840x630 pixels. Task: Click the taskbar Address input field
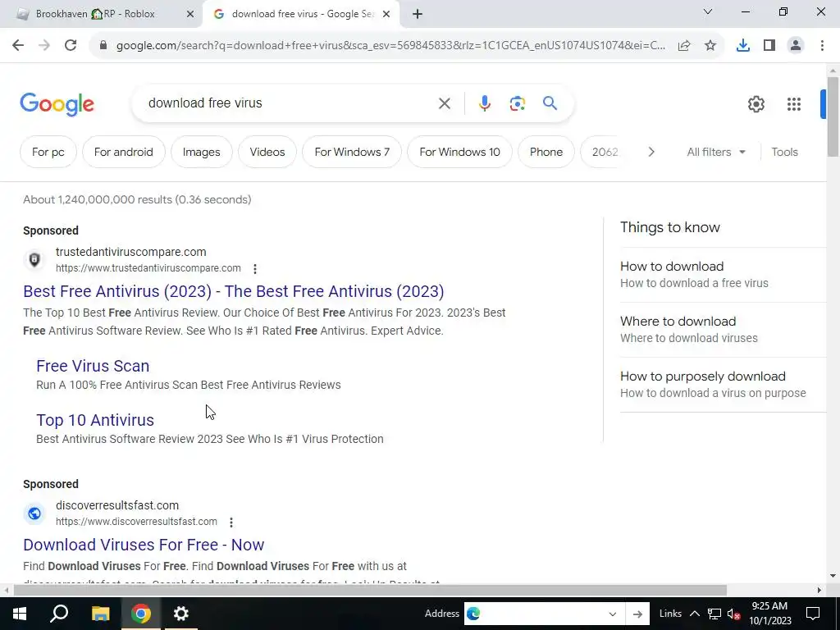(544, 614)
